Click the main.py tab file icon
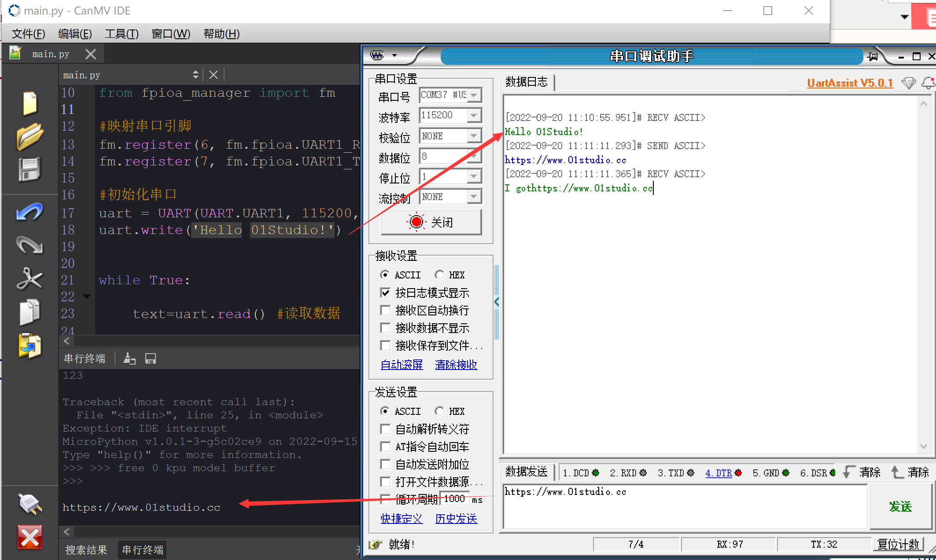936x560 pixels. coord(15,53)
